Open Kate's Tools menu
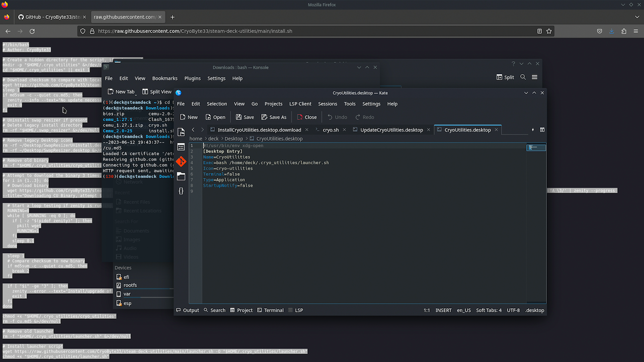This screenshot has height=362, width=644. point(350,104)
